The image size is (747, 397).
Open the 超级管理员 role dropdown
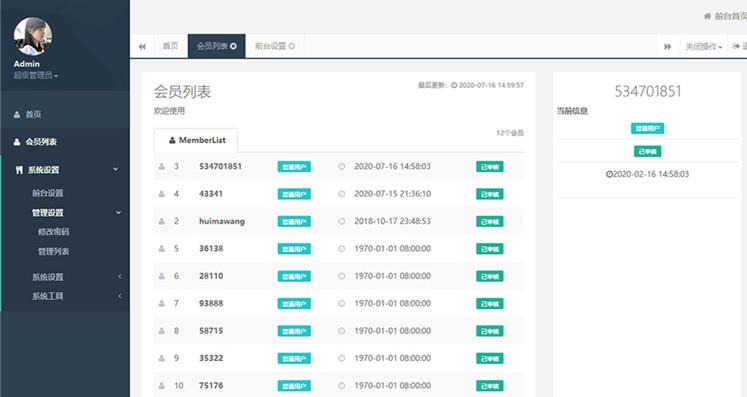(36, 75)
